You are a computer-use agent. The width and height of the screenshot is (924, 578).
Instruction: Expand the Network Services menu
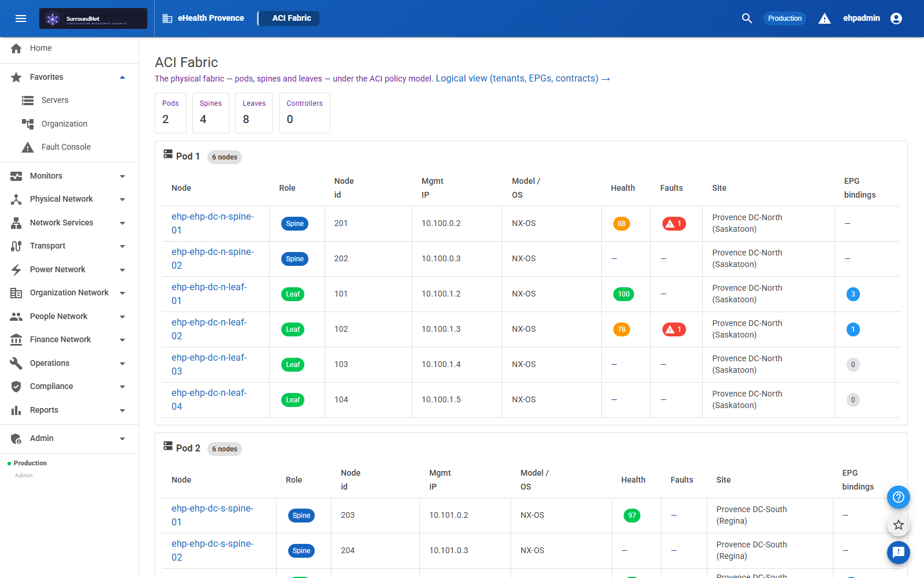pyautogui.click(x=122, y=223)
